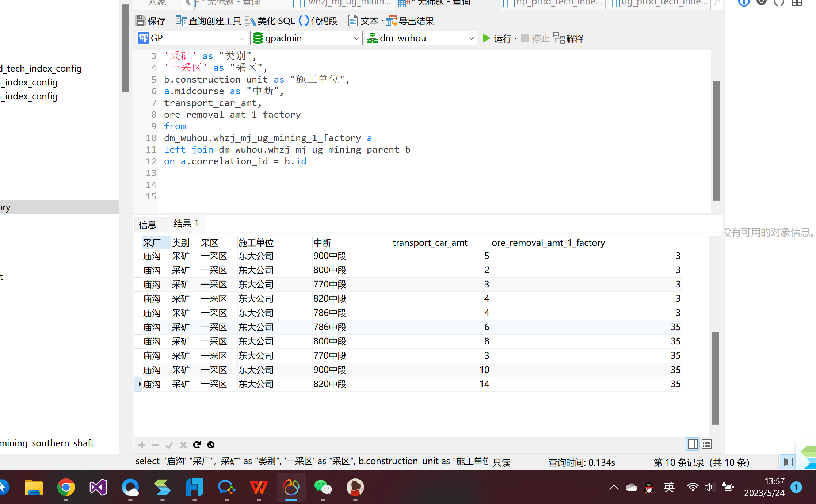The image size is (816, 504).
Task: Open WPS Office from the taskbar
Action: [x=259, y=487]
